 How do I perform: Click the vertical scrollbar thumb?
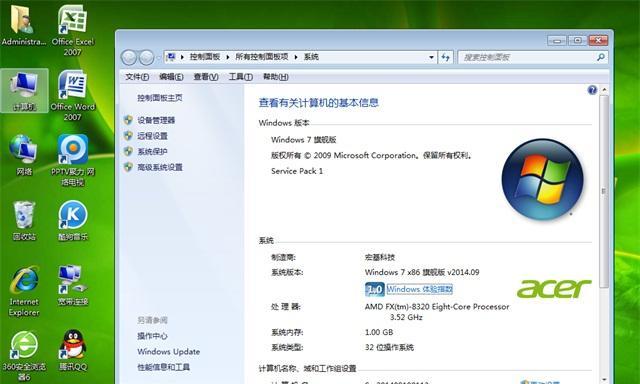coord(604,191)
